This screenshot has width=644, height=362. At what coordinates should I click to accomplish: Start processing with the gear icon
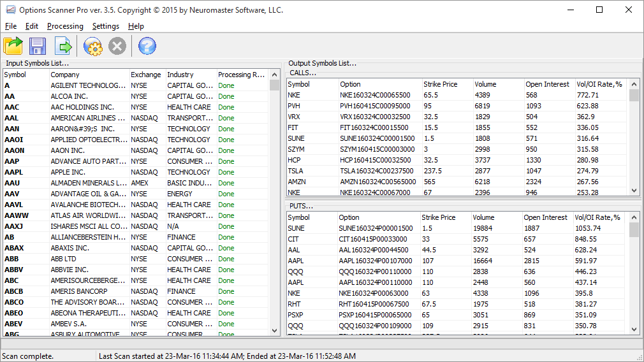point(93,46)
